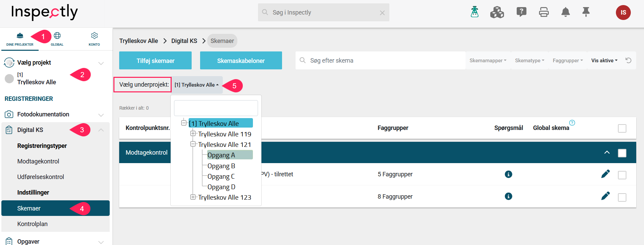
Task: Go to Digital KS breadcrumb
Action: click(x=184, y=41)
